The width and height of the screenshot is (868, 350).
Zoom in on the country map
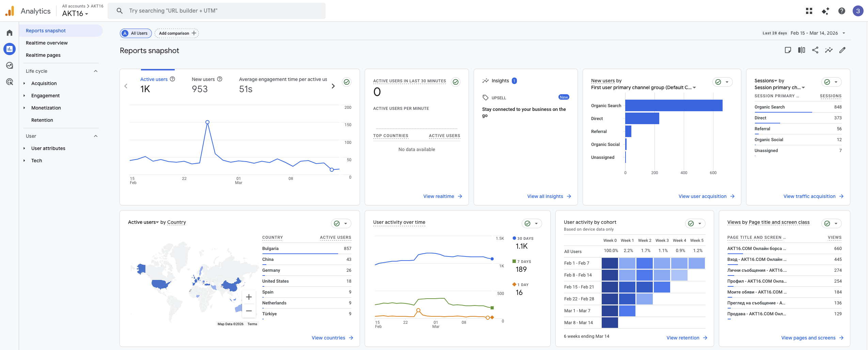point(249,297)
